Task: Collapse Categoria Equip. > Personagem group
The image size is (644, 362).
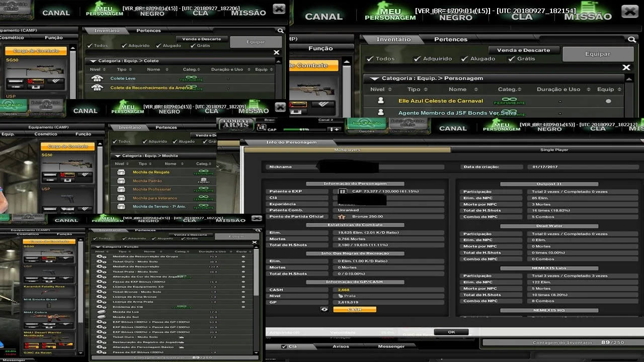Action: point(374,78)
